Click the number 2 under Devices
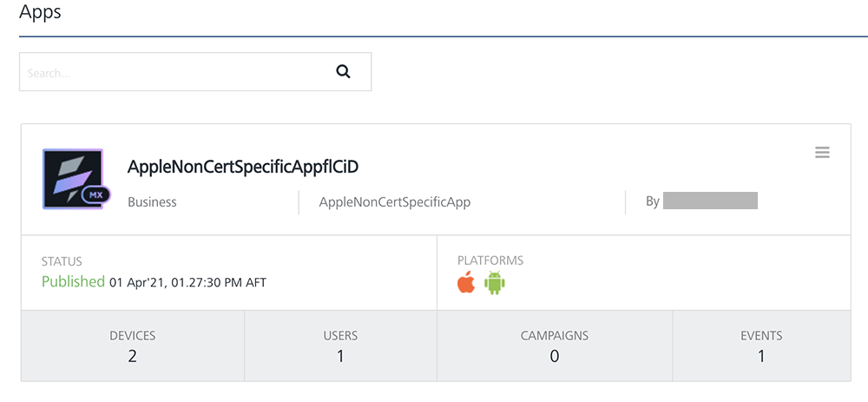This screenshot has width=868, height=402. [x=132, y=356]
